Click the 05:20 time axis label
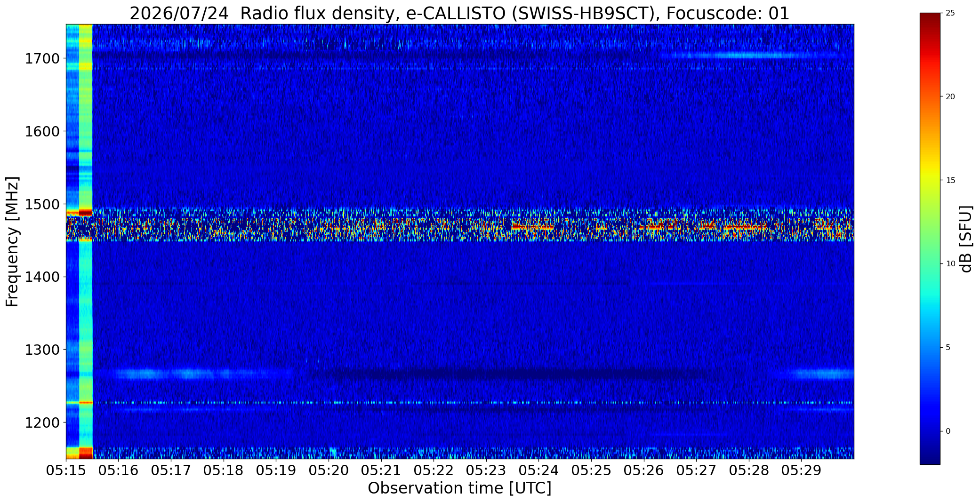Viewport: 980px width, 502px height. [329, 470]
